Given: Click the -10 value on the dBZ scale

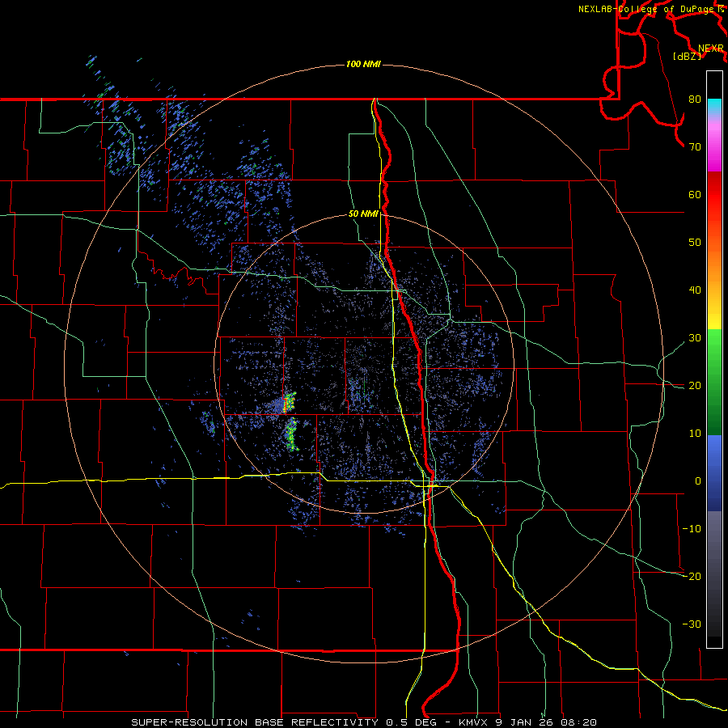Looking at the screenshot, I should (x=692, y=529).
